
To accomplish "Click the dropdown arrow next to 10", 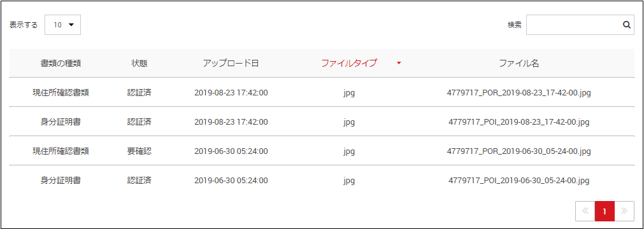I will [x=71, y=25].
